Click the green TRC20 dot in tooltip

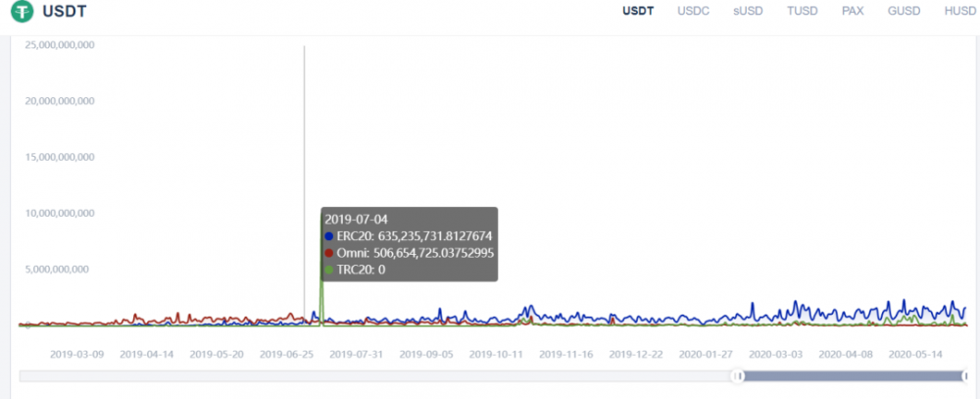point(329,269)
